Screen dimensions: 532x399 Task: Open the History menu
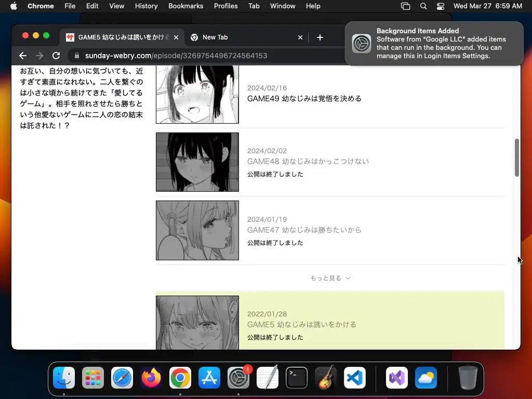pyautogui.click(x=146, y=6)
